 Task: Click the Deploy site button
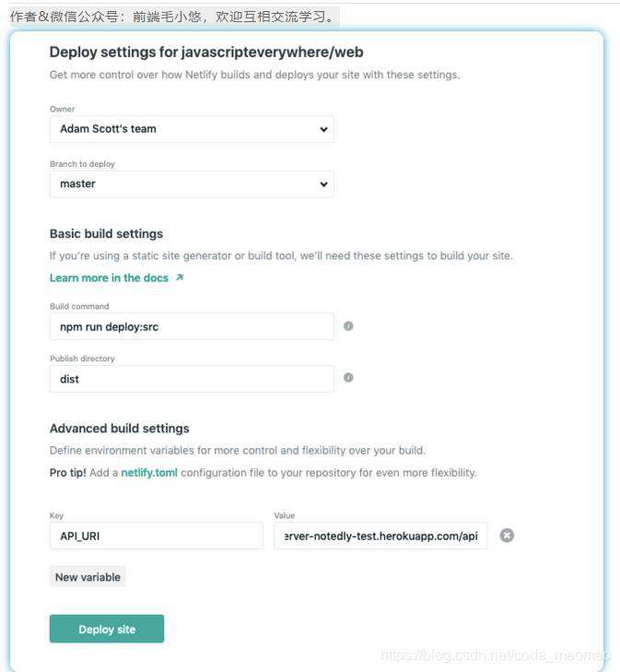pyautogui.click(x=107, y=629)
